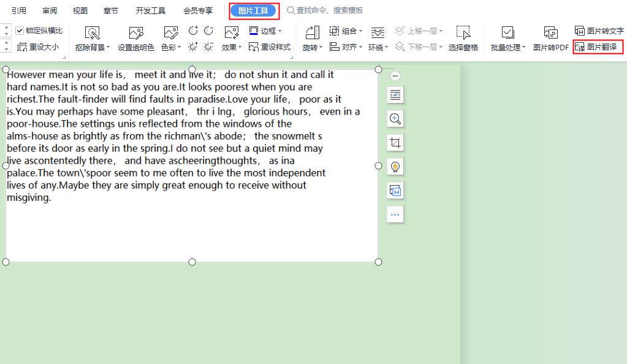Click the three-dots more icon beside the image
The height and width of the screenshot is (364, 627).
pyautogui.click(x=395, y=214)
